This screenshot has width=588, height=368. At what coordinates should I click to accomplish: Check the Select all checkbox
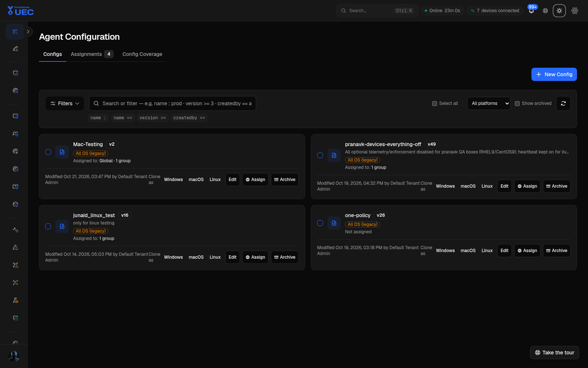coord(434,103)
